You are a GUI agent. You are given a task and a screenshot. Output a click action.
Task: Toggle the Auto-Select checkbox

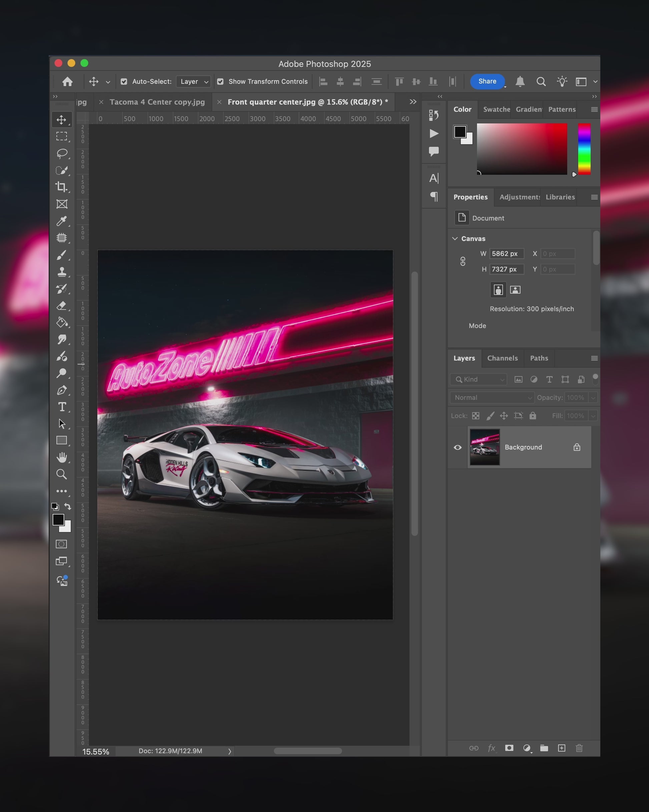[124, 82]
